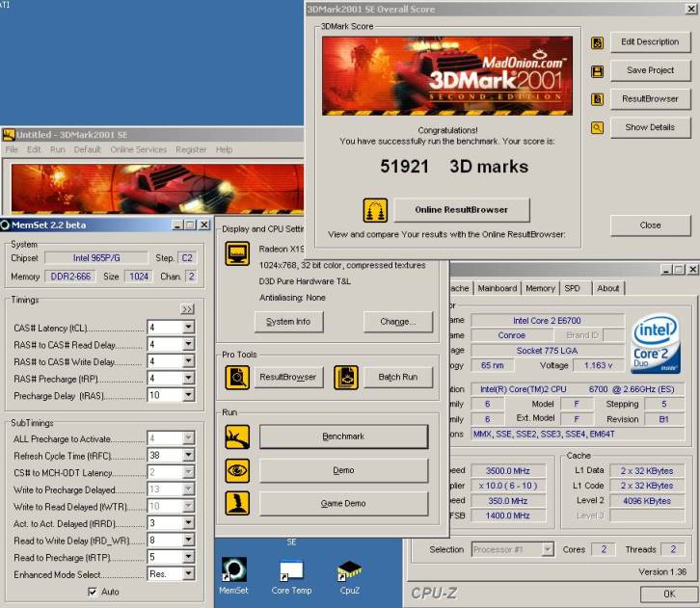Screen dimensions: 700x608
Task: Open the Default menu in 3DMark2001
Action: pyautogui.click(x=87, y=149)
